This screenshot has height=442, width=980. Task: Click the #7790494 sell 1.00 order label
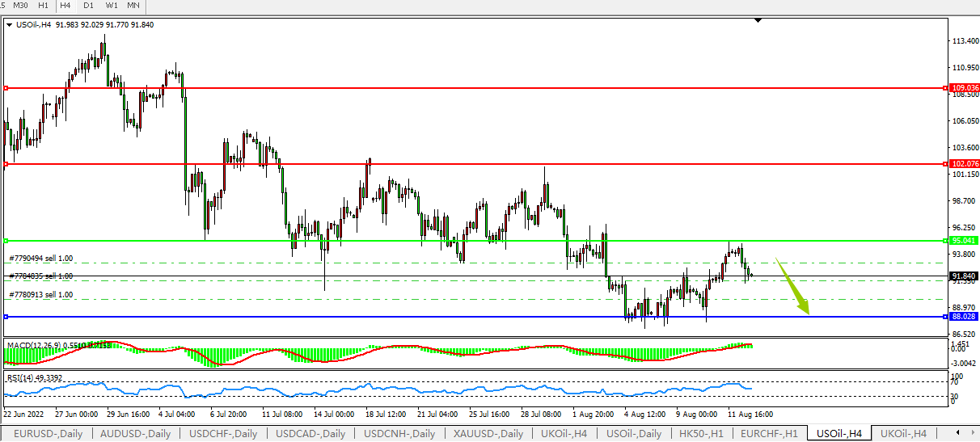point(41,259)
